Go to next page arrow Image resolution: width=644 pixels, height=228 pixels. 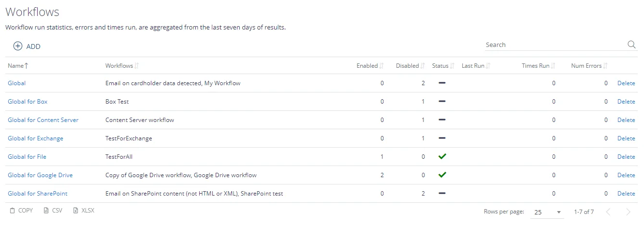(x=629, y=212)
